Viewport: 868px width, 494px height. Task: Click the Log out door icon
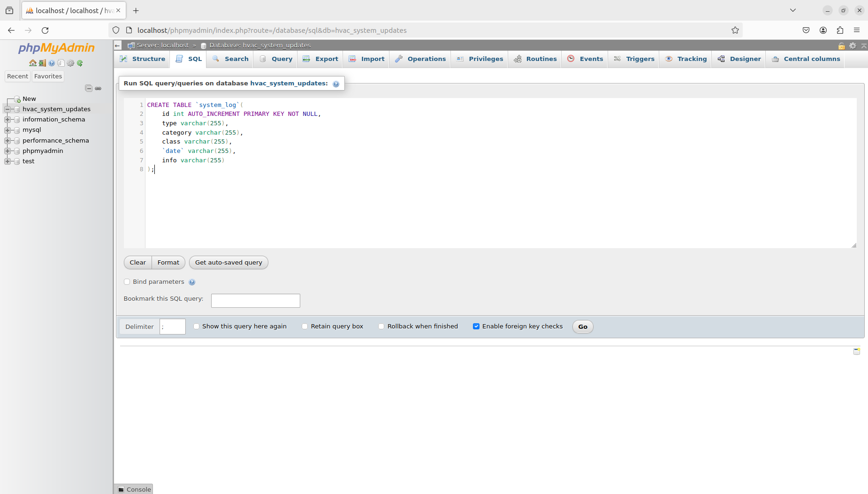42,63
